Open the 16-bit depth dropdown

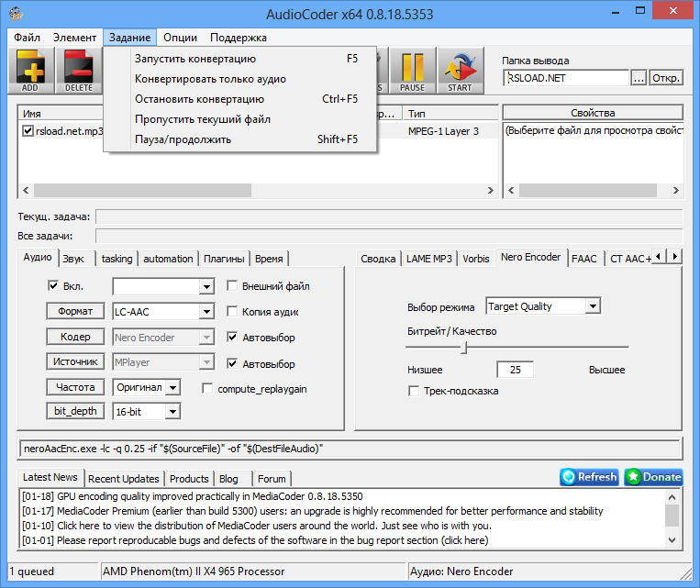pos(172,411)
